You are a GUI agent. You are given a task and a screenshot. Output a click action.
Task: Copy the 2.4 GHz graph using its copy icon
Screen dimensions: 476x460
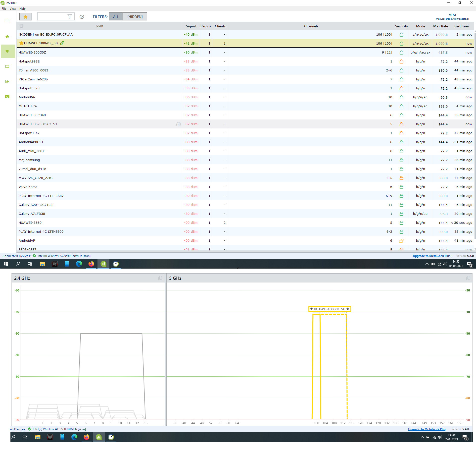pyautogui.click(x=160, y=278)
